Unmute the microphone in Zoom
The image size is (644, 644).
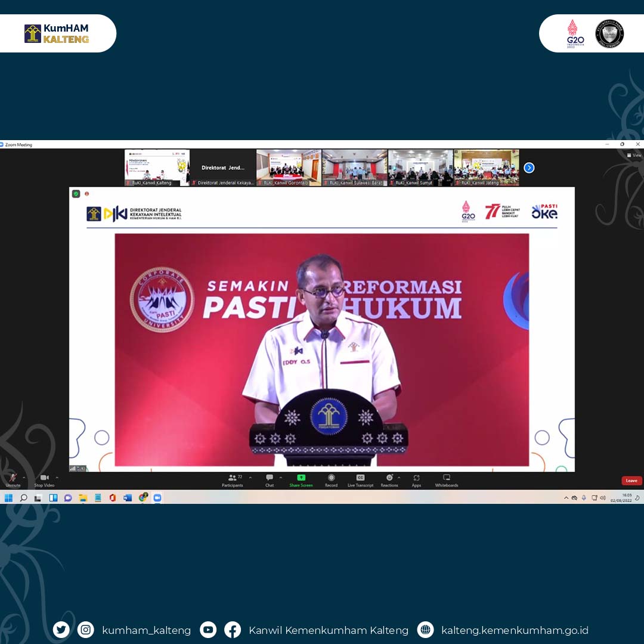(x=13, y=480)
